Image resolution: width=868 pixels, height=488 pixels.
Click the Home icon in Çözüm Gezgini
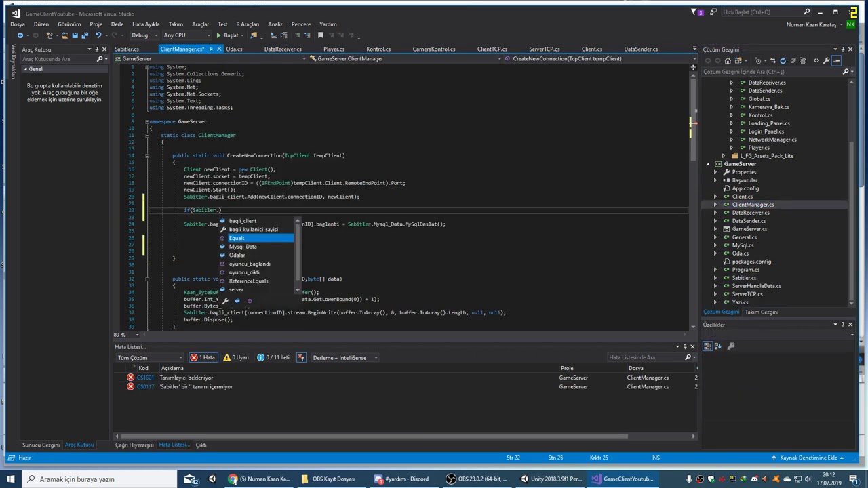[x=728, y=60]
